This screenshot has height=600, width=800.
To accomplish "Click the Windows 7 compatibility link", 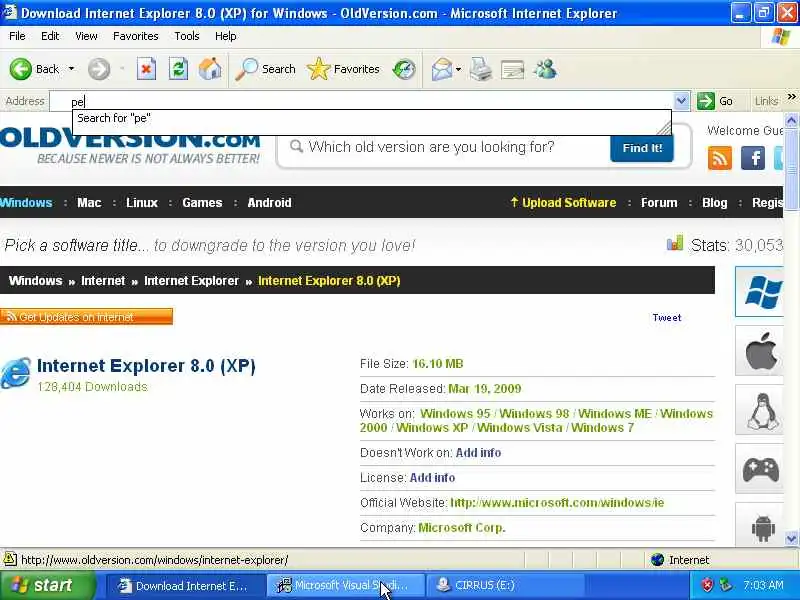I will tap(603, 428).
